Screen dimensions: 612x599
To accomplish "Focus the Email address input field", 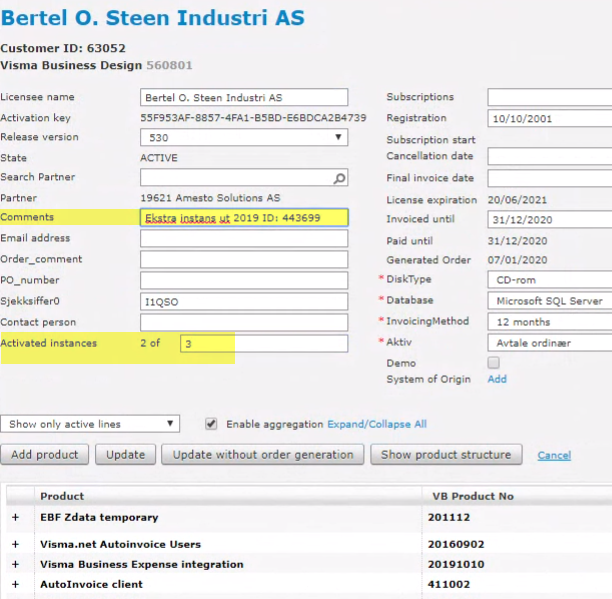I will tap(244, 238).
